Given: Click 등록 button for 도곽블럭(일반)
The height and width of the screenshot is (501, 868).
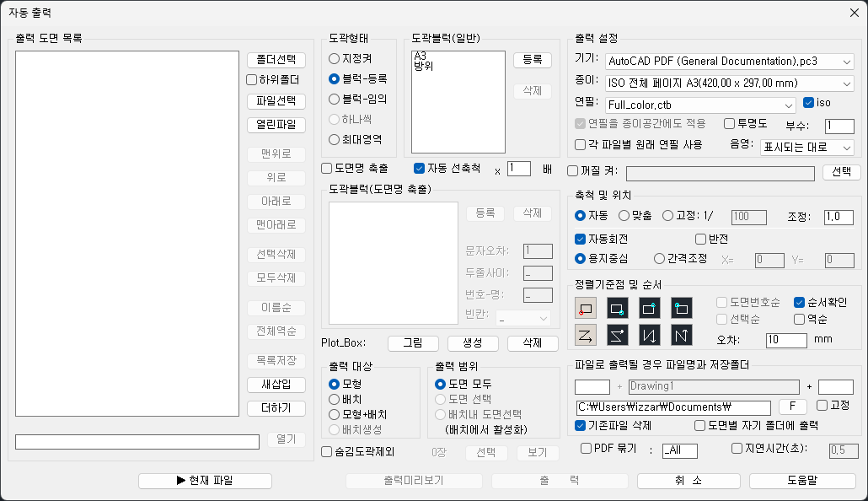Looking at the screenshot, I should coord(533,60).
